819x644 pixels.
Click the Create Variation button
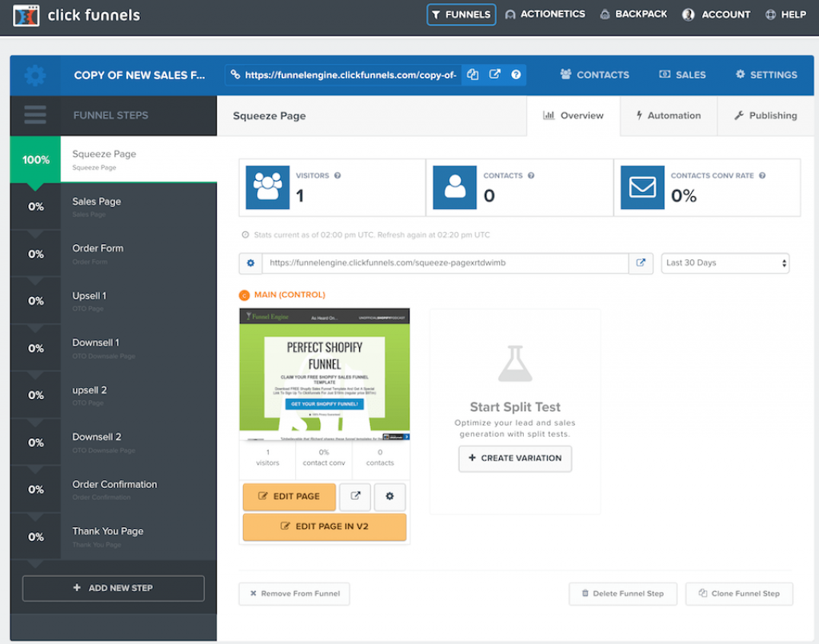tap(515, 458)
